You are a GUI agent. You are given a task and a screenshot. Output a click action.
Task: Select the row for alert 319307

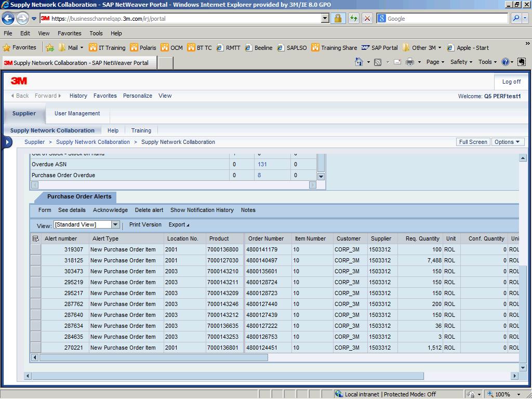click(36, 249)
